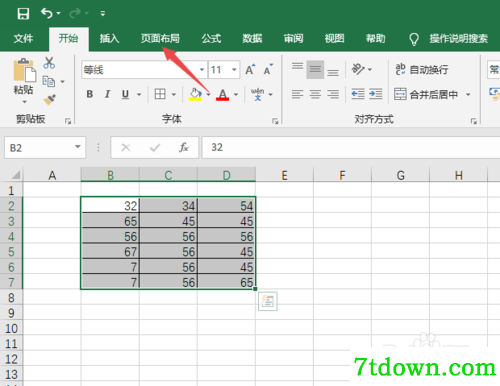Click 合并后居中 merge and center
The image size is (500, 386).
click(x=426, y=94)
